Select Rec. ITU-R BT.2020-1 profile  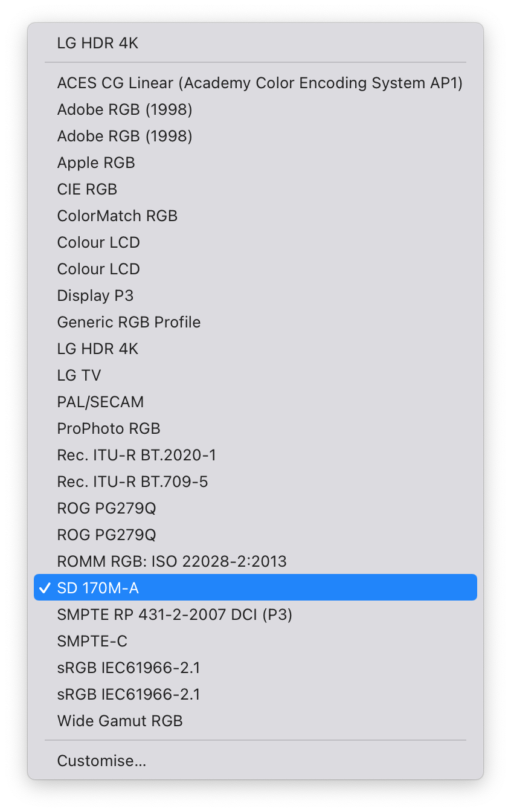click(137, 455)
